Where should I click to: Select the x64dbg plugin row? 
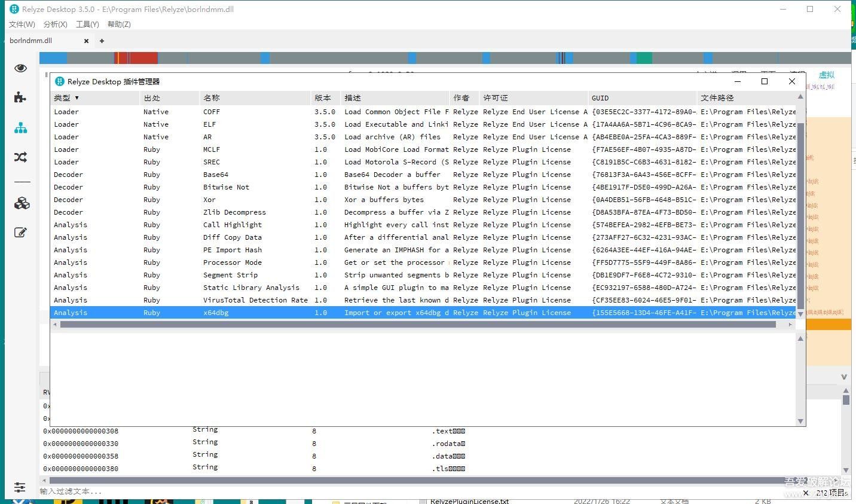coord(423,313)
